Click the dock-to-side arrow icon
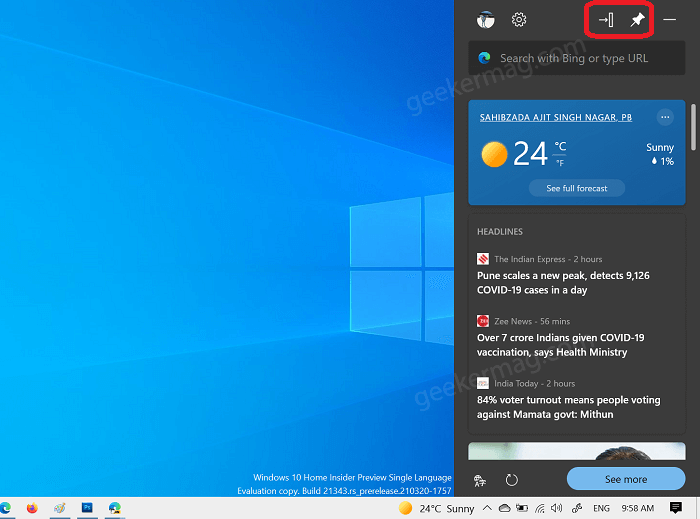The height and width of the screenshot is (519, 700). (x=606, y=20)
